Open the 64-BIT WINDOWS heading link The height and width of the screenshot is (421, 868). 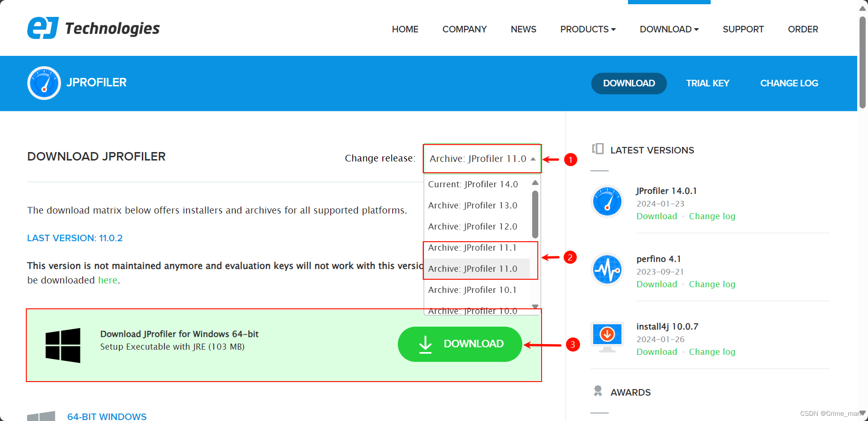[x=107, y=416]
